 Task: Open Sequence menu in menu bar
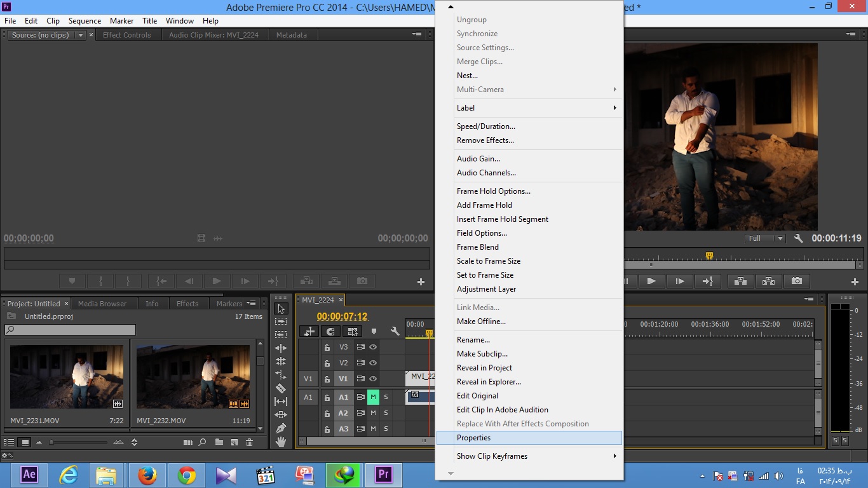[85, 21]
